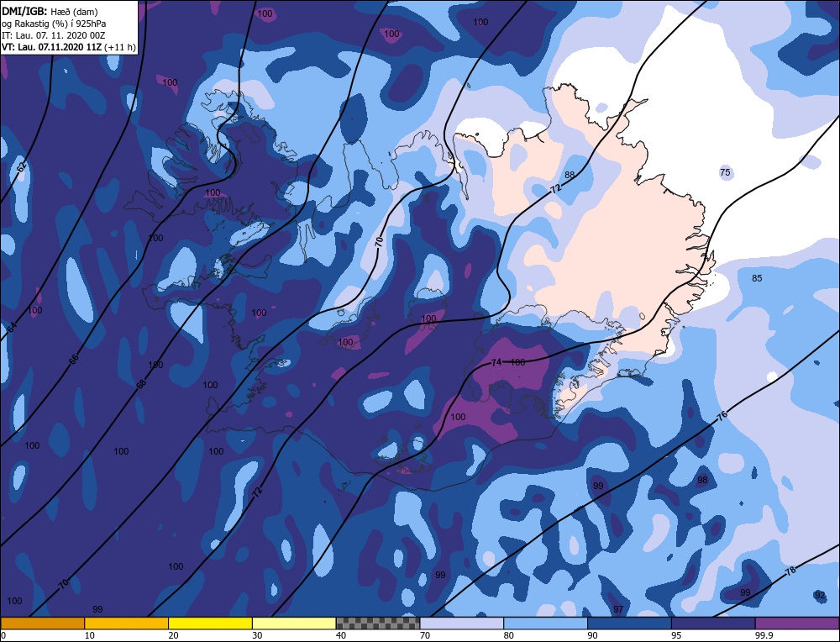840x642 pixels.
Task: Select the 'IT: Lau. 07. 11. 2020 00Z' line
Action: [54, 35]
